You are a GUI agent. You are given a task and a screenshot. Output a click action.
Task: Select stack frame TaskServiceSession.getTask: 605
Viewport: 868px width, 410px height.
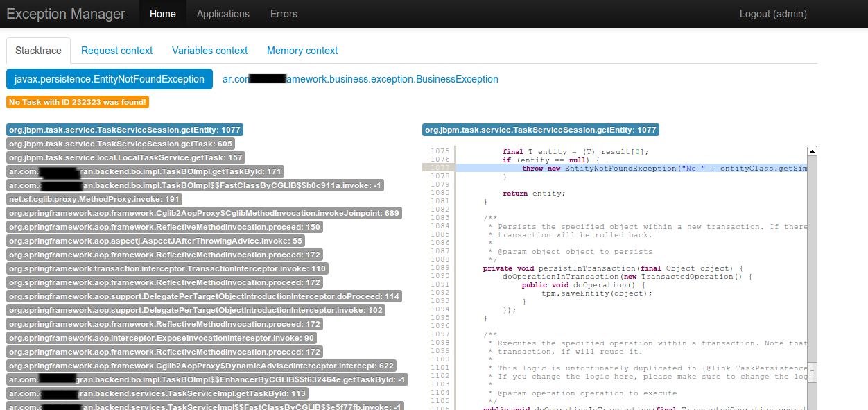pos(121,144)
